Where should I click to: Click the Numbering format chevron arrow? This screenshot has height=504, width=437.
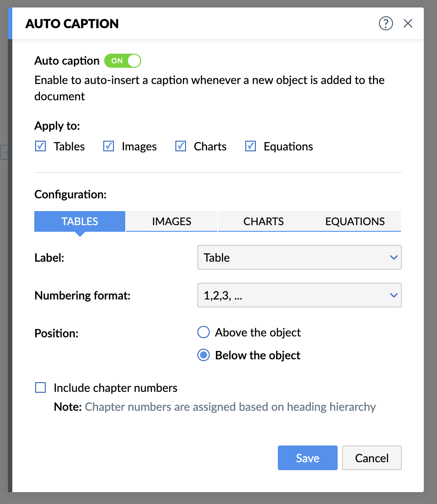tap(393, 296)
